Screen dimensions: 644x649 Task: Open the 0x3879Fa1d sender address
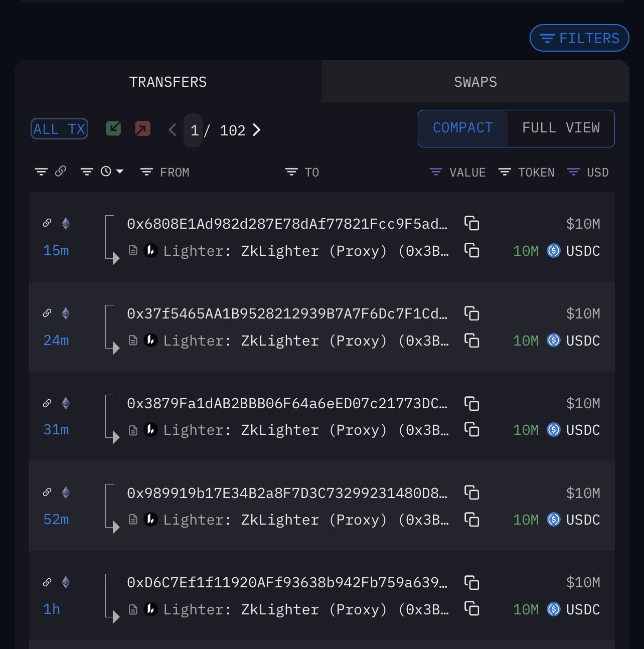(287, 403)
